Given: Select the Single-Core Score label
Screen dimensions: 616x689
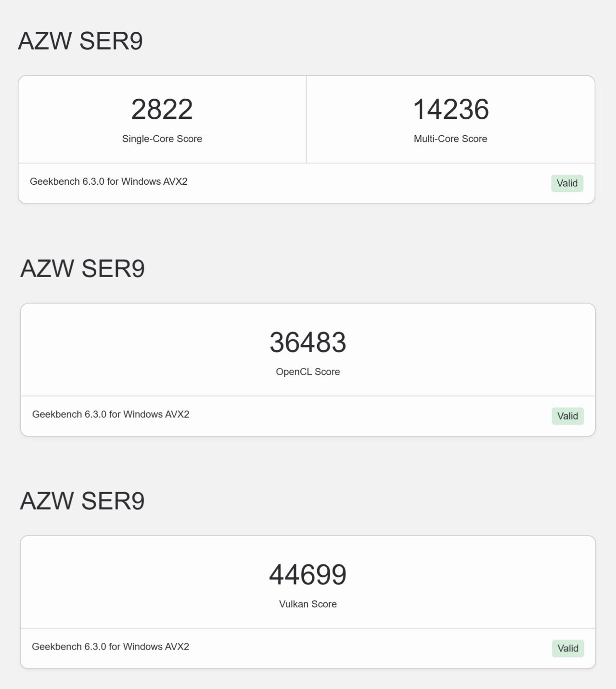Looking at the screenshot, I should tap(162, 139).
